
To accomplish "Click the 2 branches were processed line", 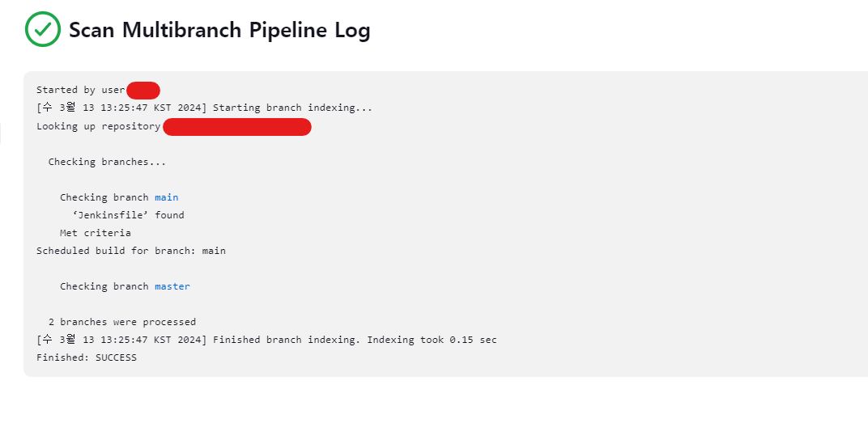I will 121,322.
